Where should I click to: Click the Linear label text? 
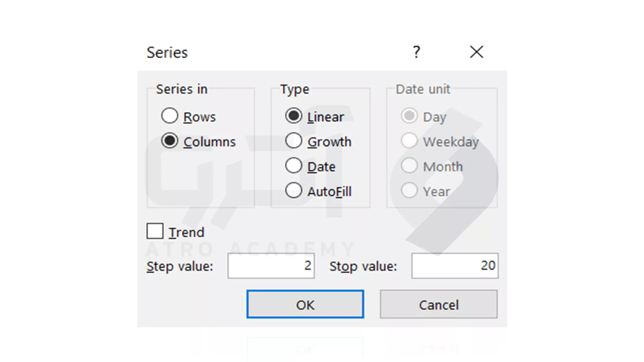(326, 117)
